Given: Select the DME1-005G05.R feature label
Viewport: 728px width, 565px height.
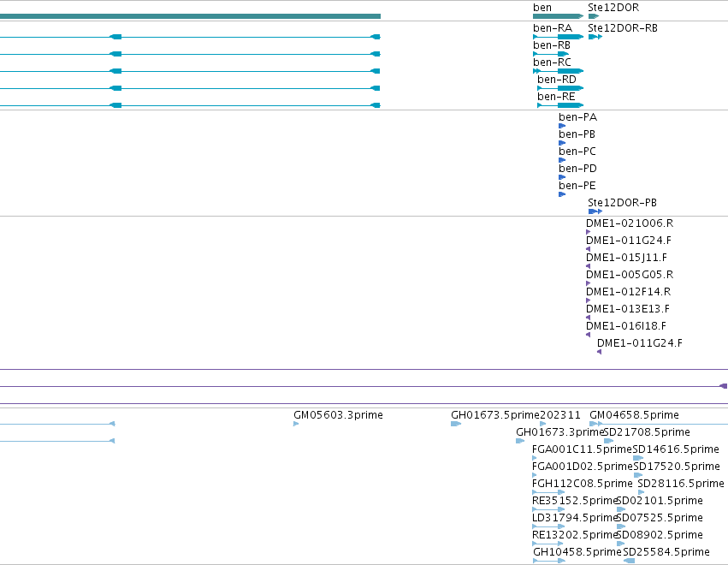Looking at the screenshot, I should pos(630,275).
